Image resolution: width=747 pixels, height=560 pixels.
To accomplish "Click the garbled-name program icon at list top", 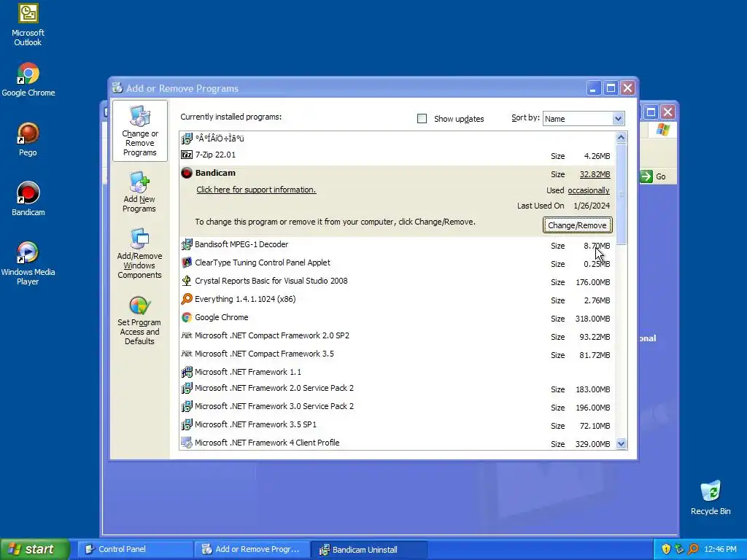I will pos(187,139).
